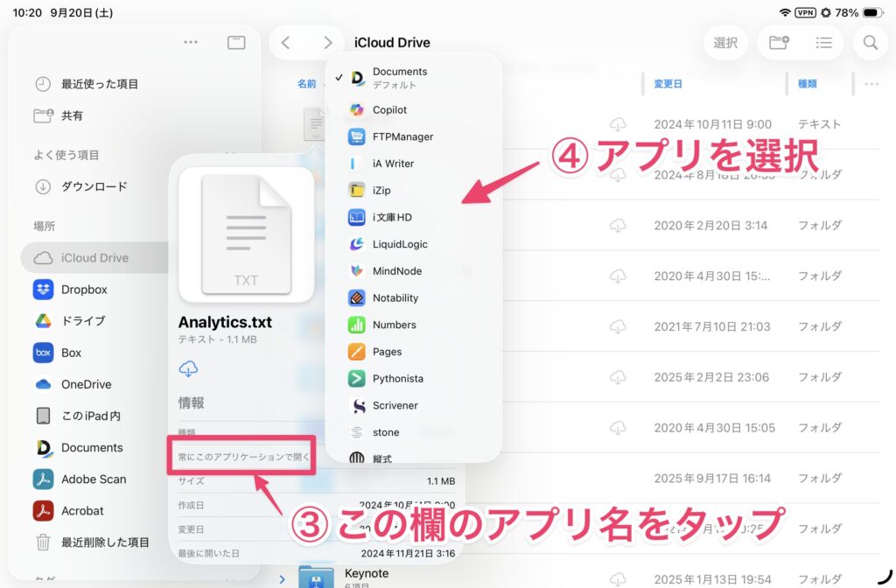
Task: Tap the Wi-Fi icon in status bar
Action: point(785,12)
